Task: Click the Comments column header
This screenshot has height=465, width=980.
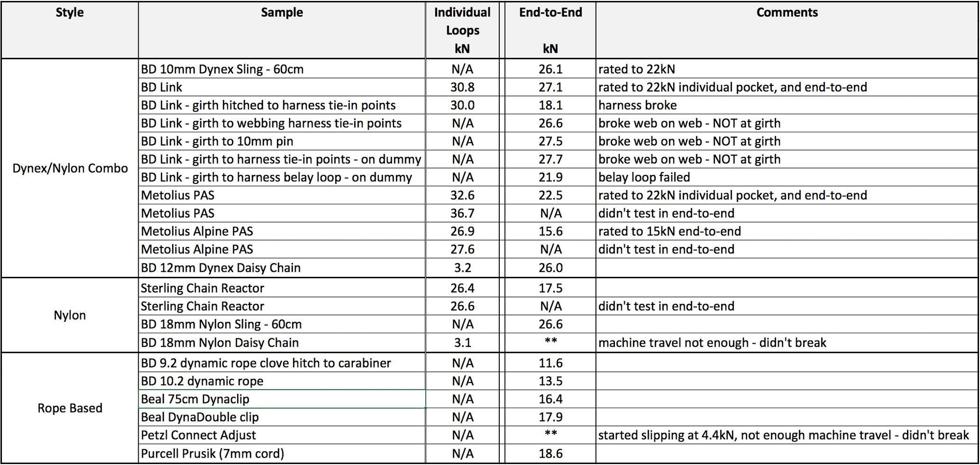Action: coord(787,13)
